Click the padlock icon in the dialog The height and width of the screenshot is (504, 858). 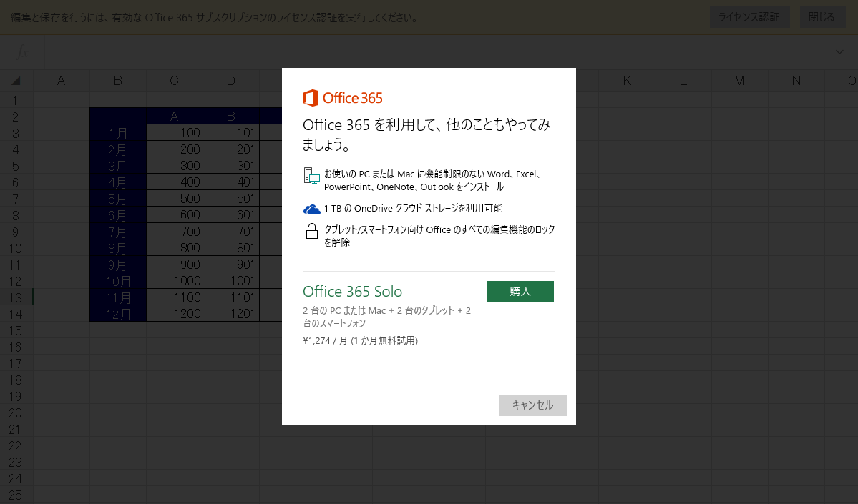(312, 231)
